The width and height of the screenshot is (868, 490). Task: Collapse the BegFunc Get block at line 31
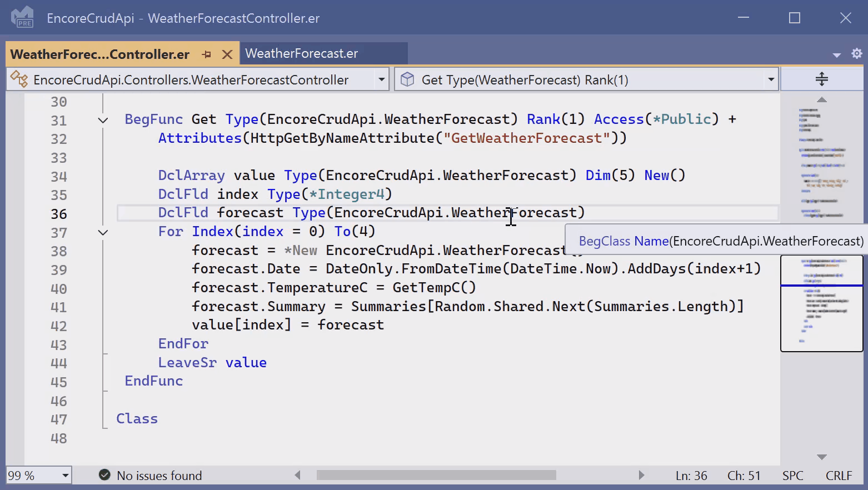[103, 120]
